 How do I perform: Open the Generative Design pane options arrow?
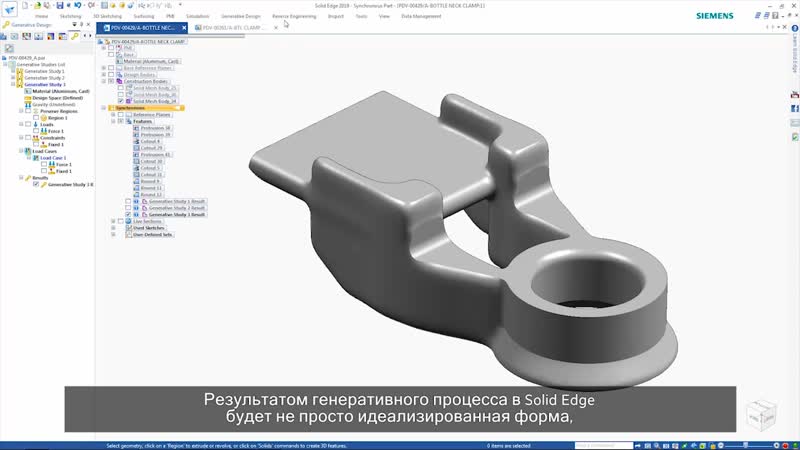click(74, 24)
